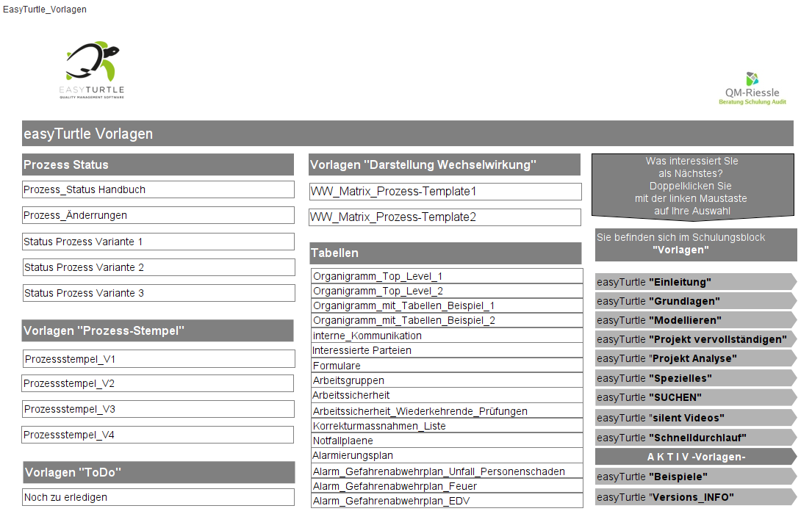
Task: Go to easyTurtle "Grundlagen" block
Action: pos(695,301)
